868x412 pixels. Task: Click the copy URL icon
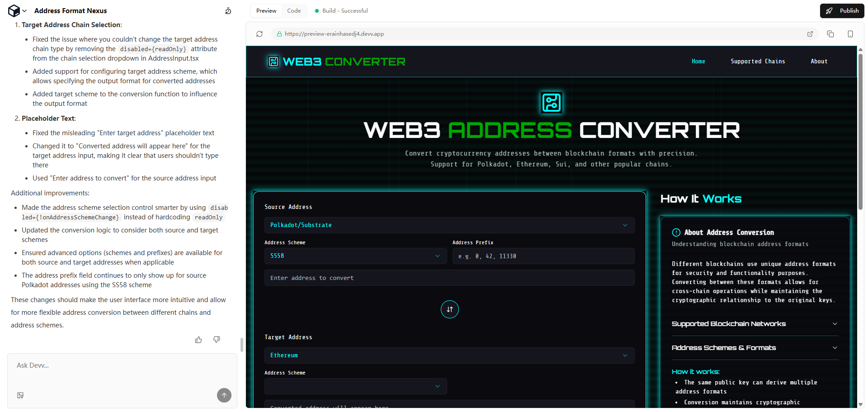[830, 34]
